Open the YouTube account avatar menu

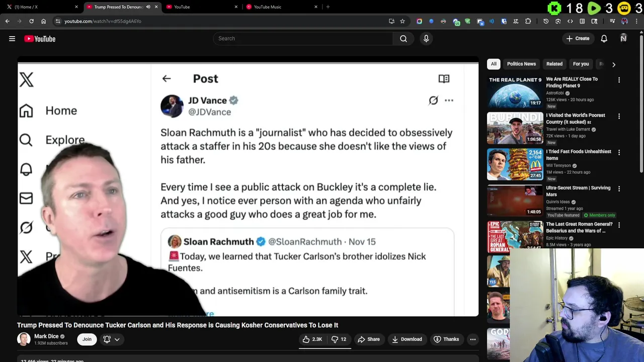pos(623,39)
